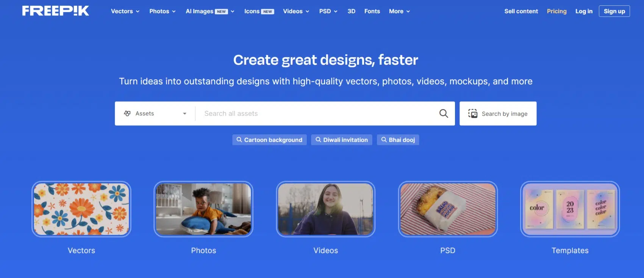Open the Vectors nav menu
This screenshot has height=278, width=644.
tap(125, 11)
